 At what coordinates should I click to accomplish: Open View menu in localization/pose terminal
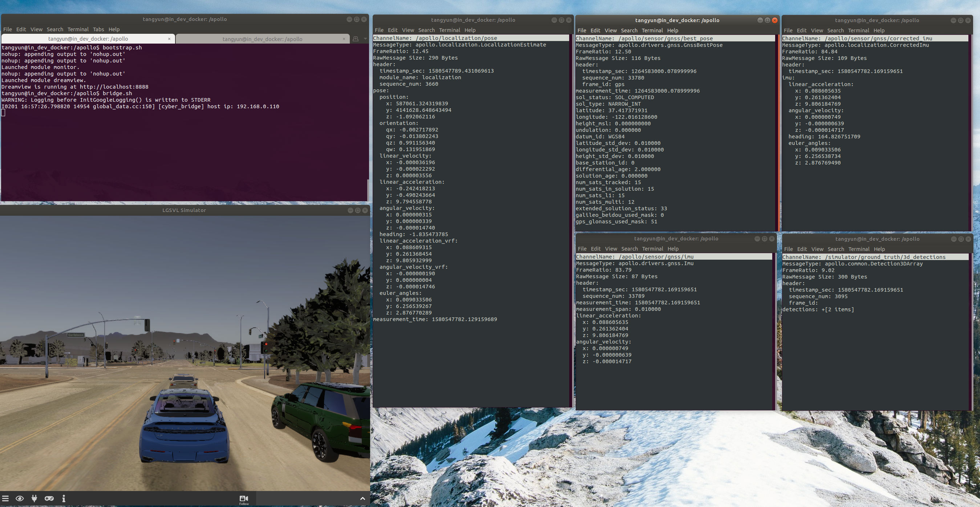pyautogui.click(x=408, y=30)
